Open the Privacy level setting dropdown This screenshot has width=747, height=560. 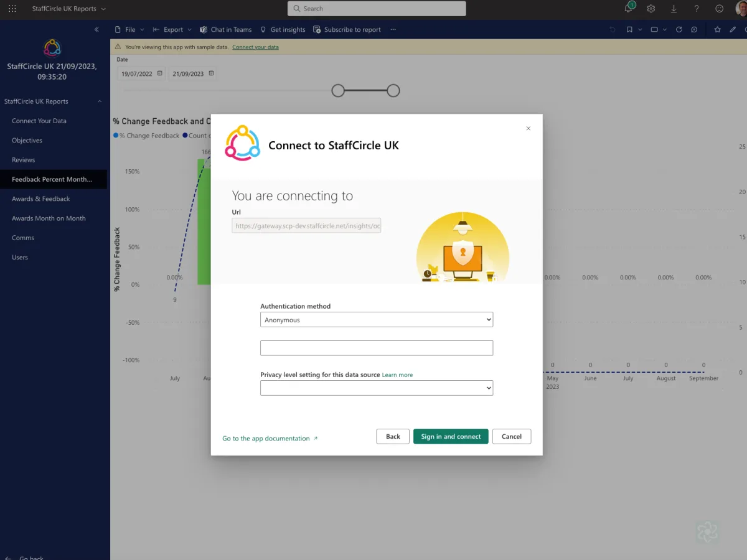(377, 388)
